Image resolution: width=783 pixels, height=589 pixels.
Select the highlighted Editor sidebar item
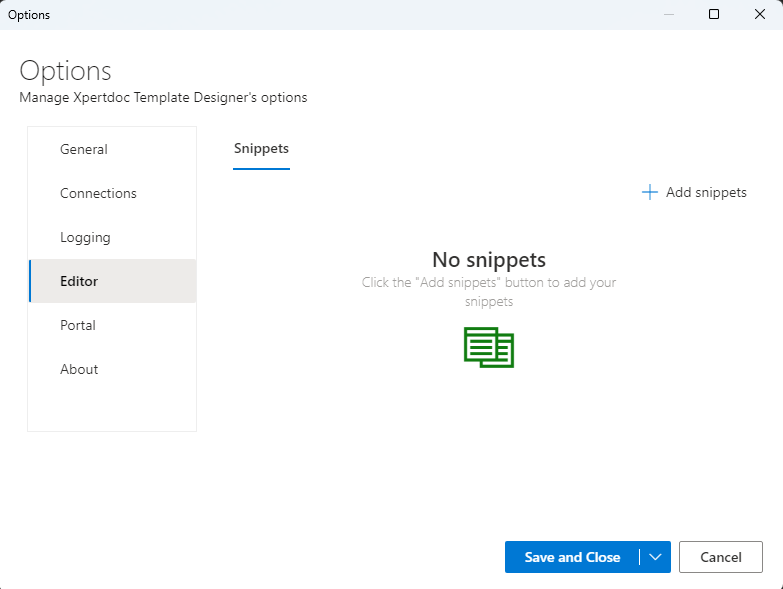tap(79, 281)
